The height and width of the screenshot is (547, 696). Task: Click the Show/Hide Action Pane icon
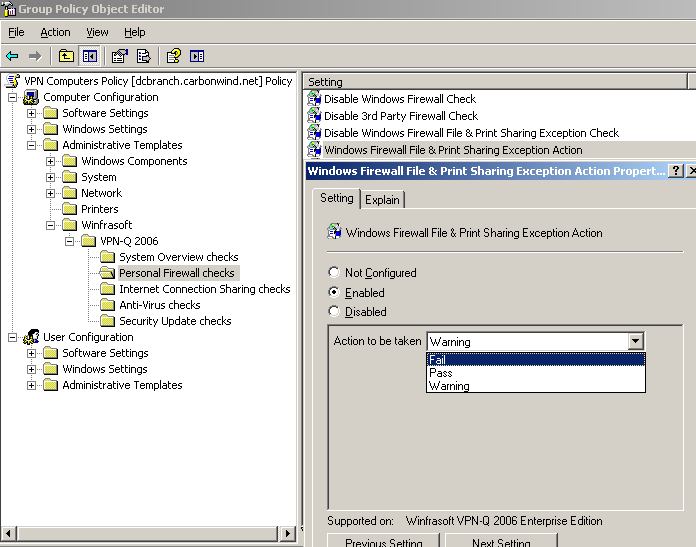pos(197,56)
